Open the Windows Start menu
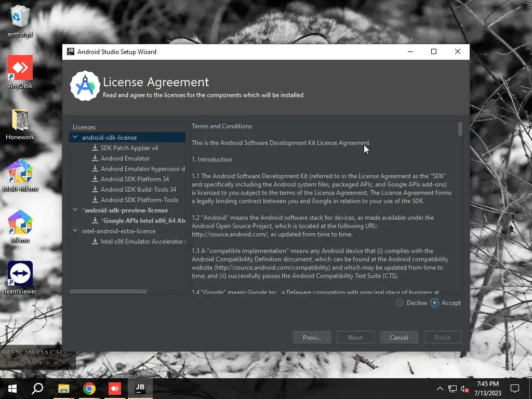Image resolution: width=532 pixels, height=399 pixels. 12,389
